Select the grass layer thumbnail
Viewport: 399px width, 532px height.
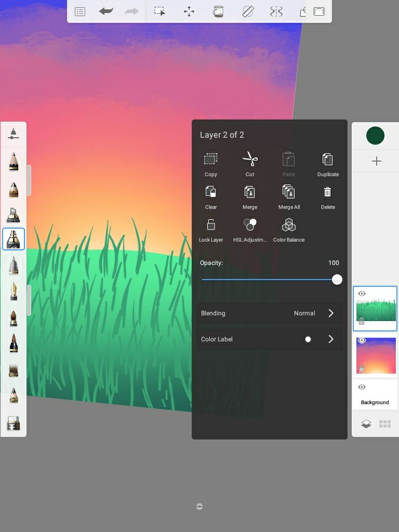click(x=376, y=309)
